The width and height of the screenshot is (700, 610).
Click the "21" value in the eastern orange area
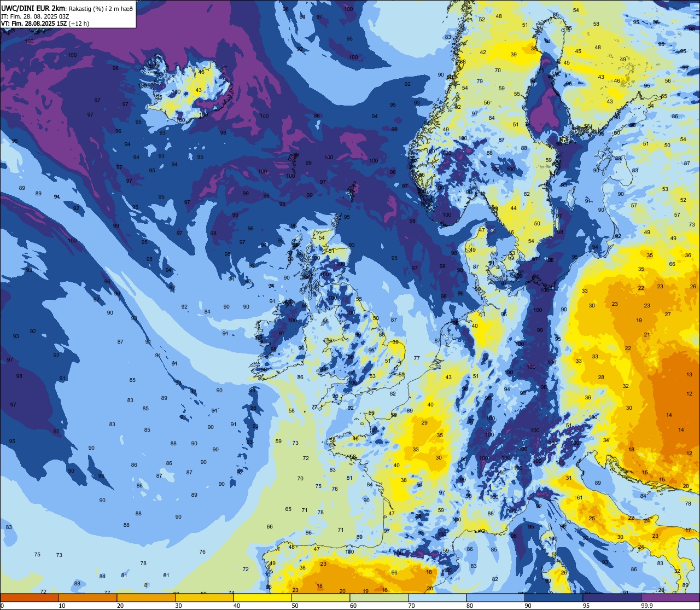pyautogui.click(x=647, y=334)
